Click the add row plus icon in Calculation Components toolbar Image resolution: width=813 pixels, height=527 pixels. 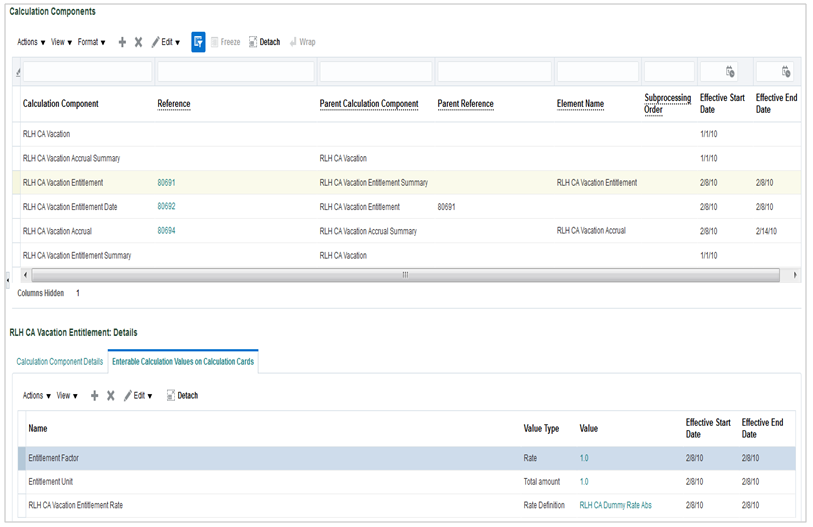coord(122,42)
